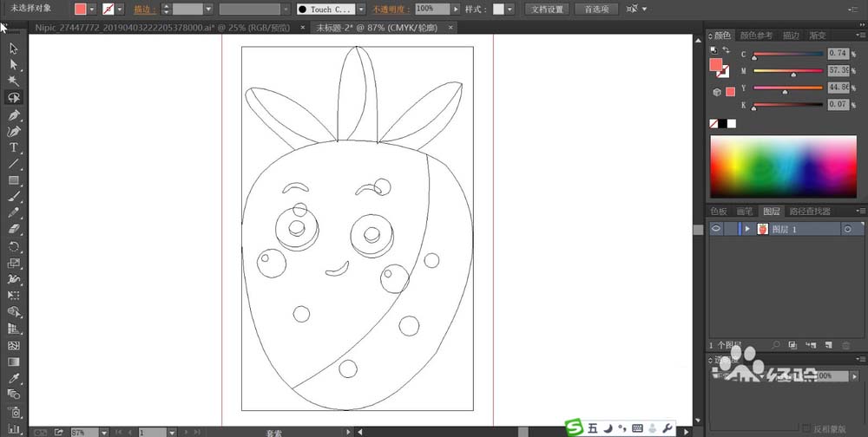Image resolution: width=868 pixels, height=437 pixels.
Task: Select the Pen tool
Action: 14,115
